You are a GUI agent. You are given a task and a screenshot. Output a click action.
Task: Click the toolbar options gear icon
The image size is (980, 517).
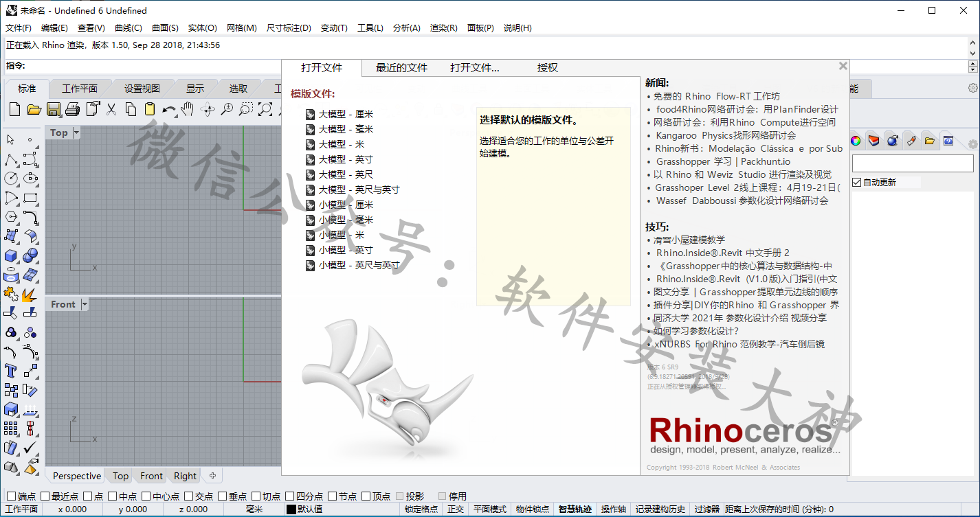[972, 89]
